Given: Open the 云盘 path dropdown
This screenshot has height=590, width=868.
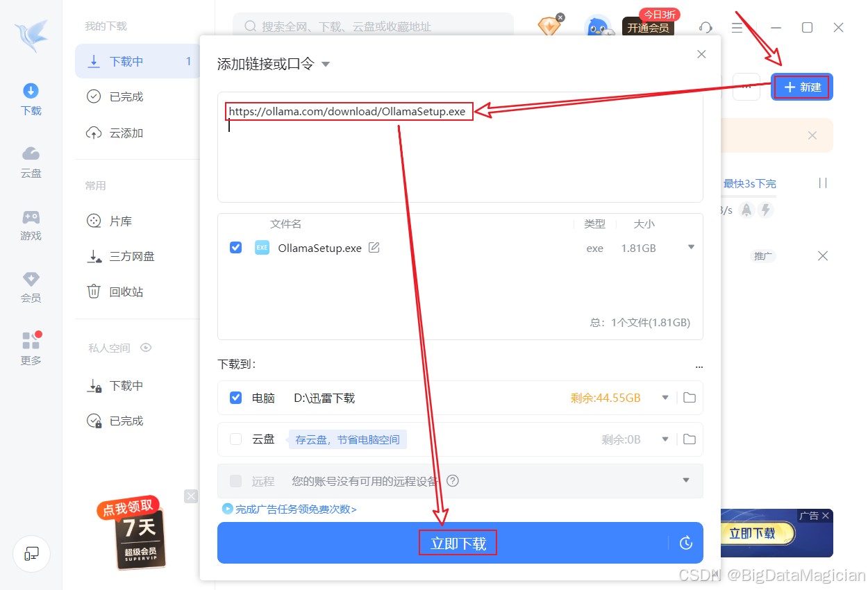Looking at the screenshot, I should pyautogui.click(x=665, y=439).
